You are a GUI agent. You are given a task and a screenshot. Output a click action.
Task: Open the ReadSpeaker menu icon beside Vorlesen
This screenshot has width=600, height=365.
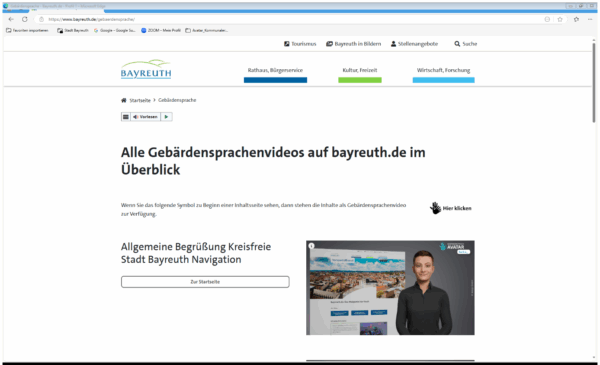click(x=126, y=117)
